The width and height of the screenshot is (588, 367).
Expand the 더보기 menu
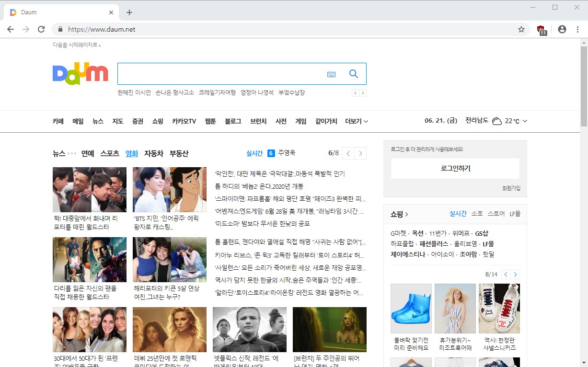pos(357,121)
